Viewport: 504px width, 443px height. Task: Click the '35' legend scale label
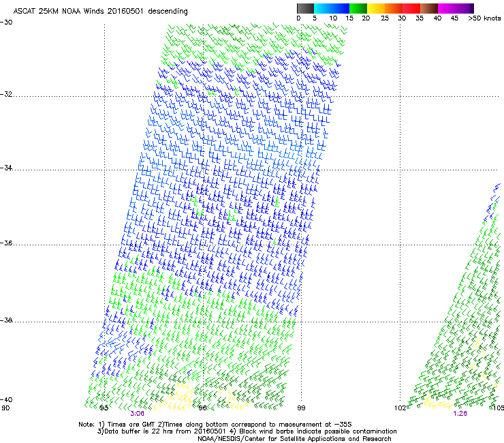pos(420,18)
